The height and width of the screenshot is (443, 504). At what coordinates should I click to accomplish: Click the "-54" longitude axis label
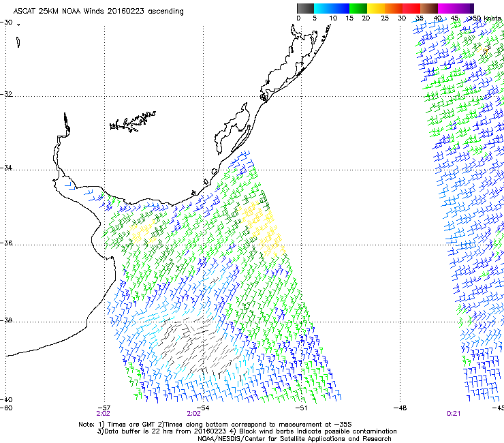click(x=203, y=408)
